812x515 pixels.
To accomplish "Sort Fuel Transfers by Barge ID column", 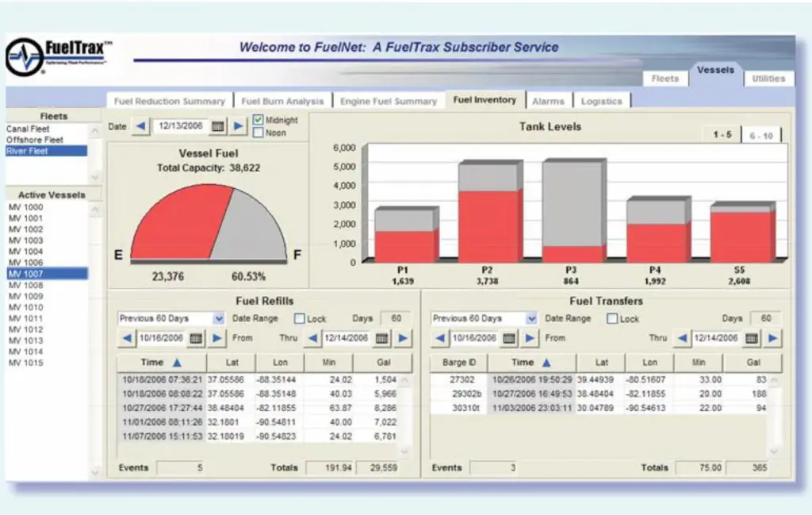I will pyautogui.click(x=459, y=363).
